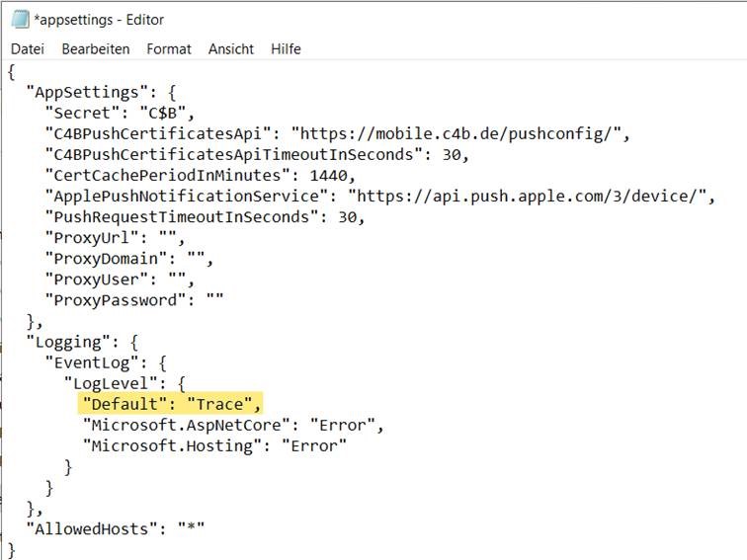Place cursor inside empty ProxyDomain quotes

tap(197, 258)
